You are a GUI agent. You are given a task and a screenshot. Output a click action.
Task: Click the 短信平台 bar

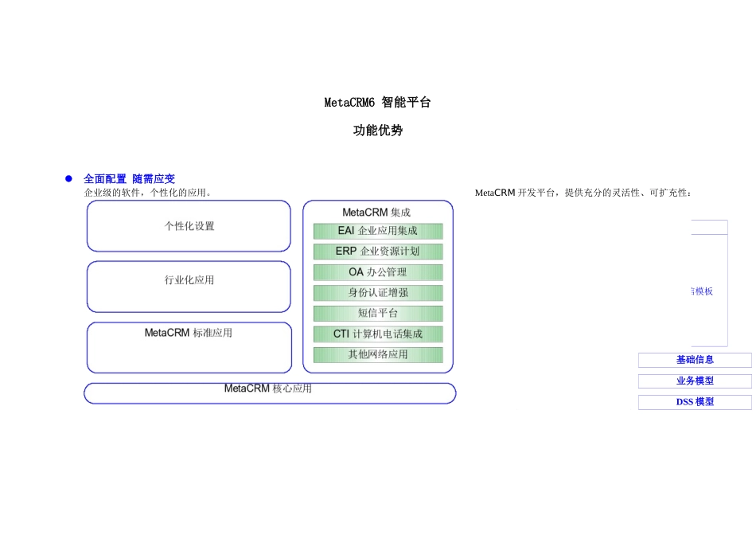378,314
